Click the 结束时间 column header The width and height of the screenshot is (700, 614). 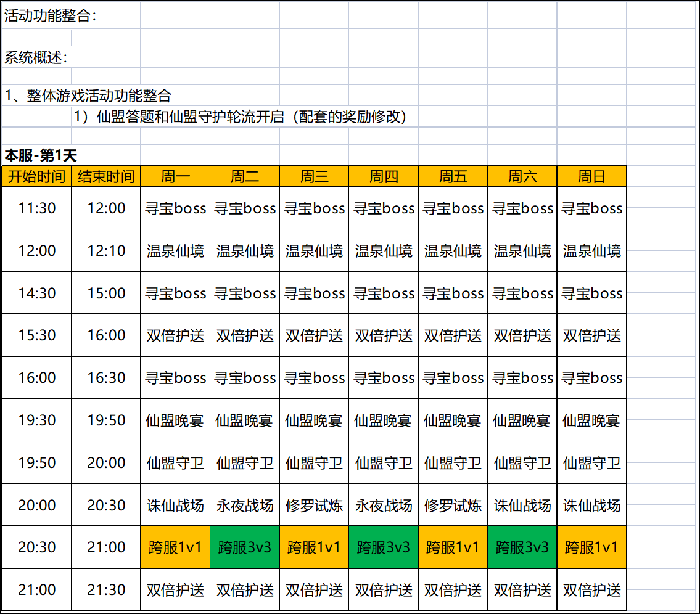(106, 177)
